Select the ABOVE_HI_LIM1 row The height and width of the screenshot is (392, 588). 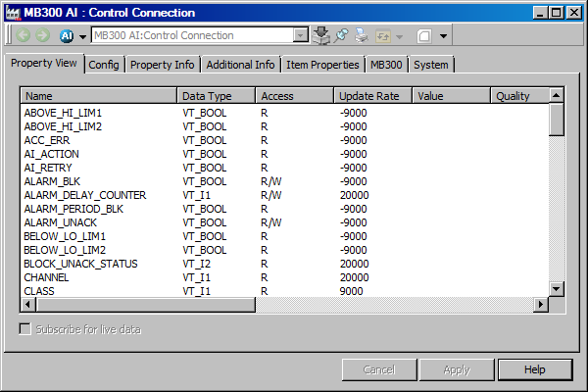tap(285, 113)
